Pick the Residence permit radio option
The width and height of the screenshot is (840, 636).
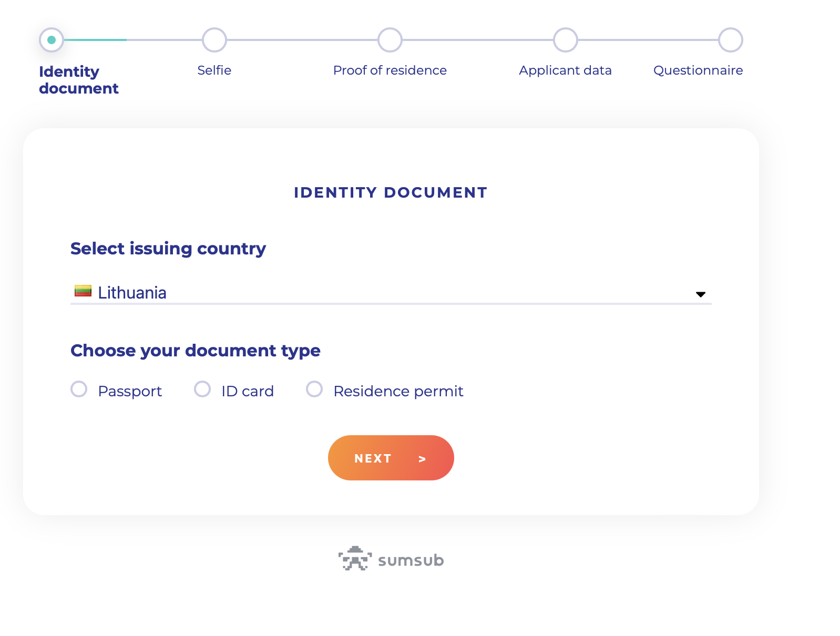click(314, 389)
